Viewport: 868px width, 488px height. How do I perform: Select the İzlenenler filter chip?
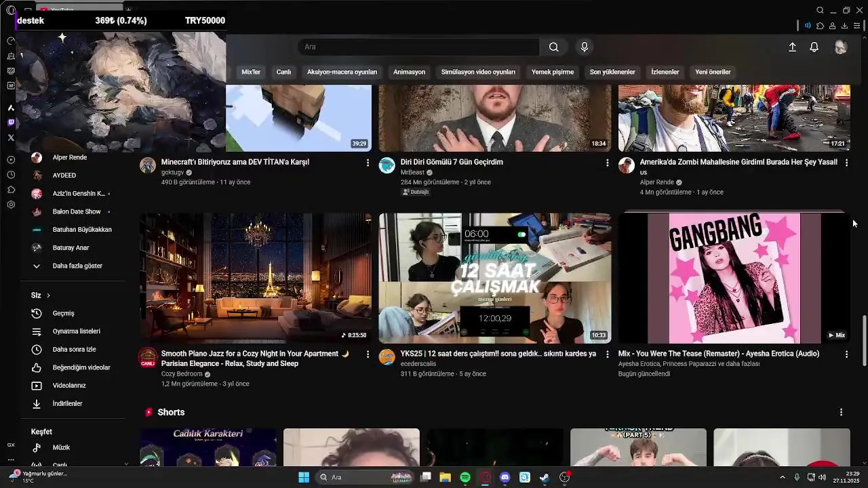click(665, 72)
